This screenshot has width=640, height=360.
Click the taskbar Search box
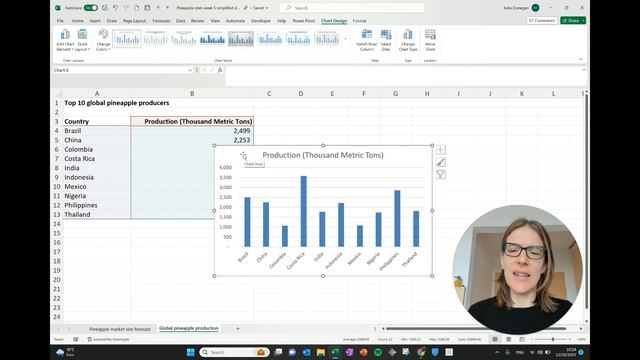tap(234, 352)
